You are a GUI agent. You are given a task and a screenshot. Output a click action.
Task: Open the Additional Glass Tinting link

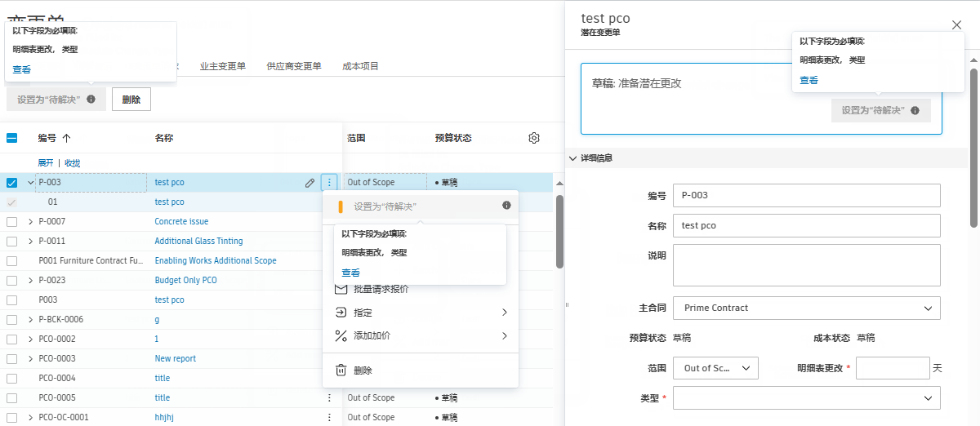click(x=198, y=242)
